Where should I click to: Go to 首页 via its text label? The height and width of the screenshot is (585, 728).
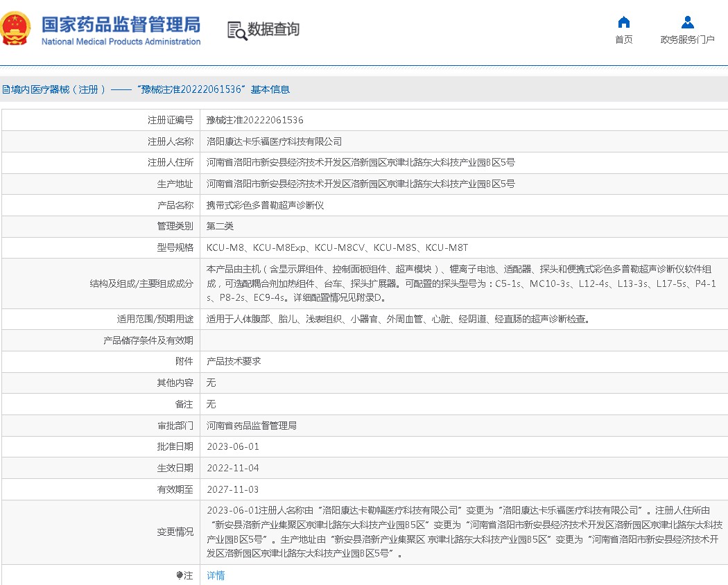(x=624, y=40)
